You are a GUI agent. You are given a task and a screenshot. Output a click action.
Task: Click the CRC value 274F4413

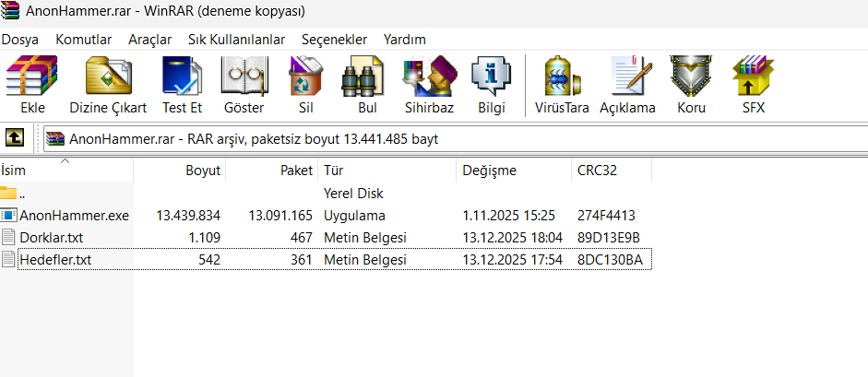[x=606, y=215]
